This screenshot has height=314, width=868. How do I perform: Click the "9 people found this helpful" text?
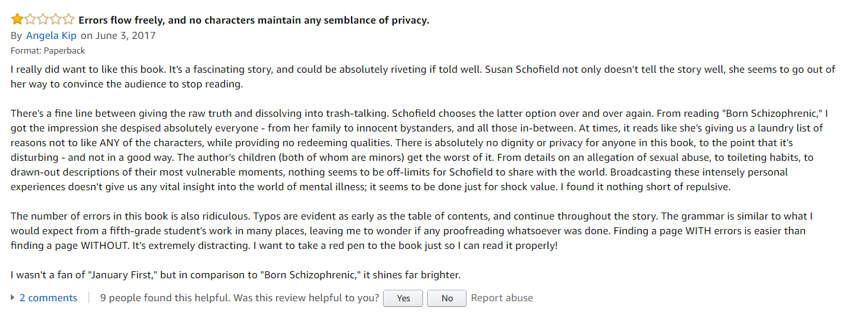pos(165,298)
